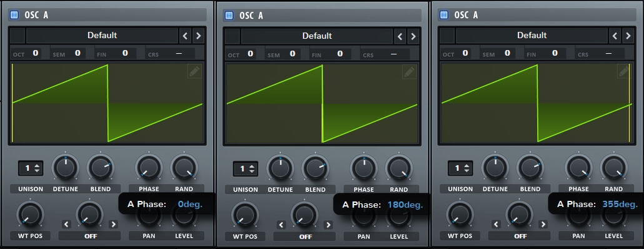Click the PHASE knob in the 355deg panel
The width and height of the screenshot is (644, 249).
[578, 168]
